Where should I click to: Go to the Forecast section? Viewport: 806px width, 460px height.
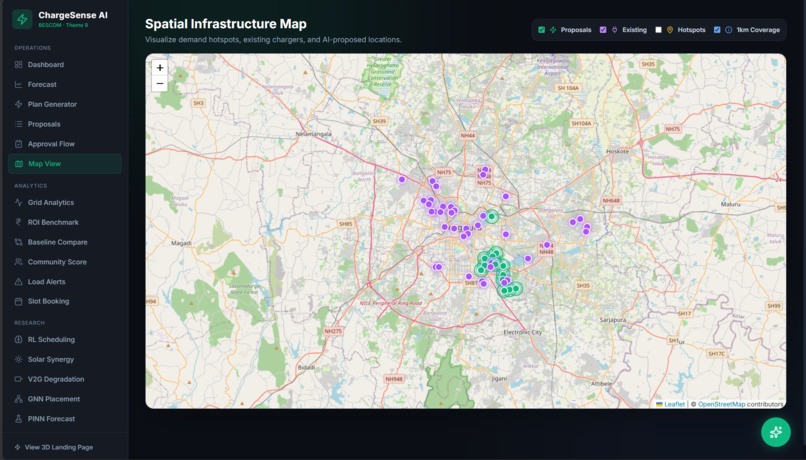65,84
